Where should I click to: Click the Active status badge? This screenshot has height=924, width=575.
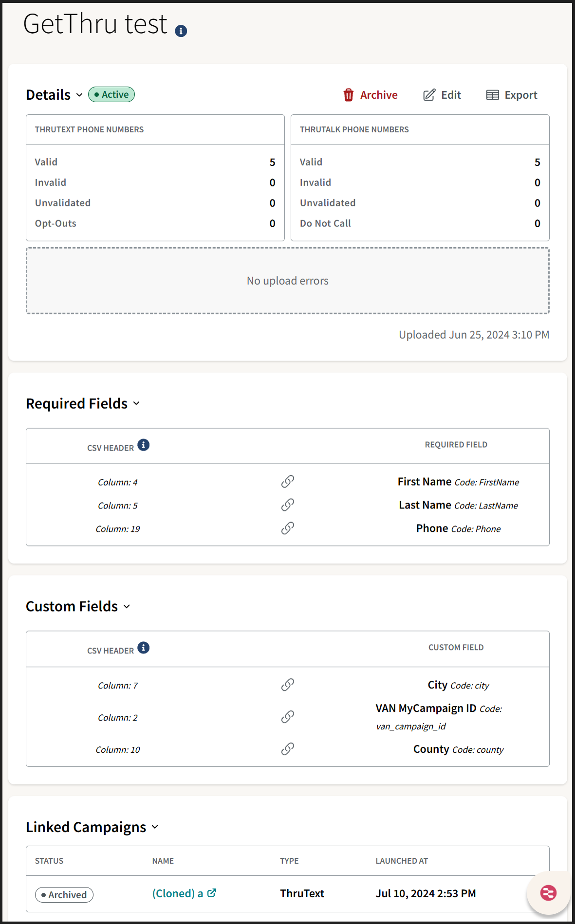111,94
